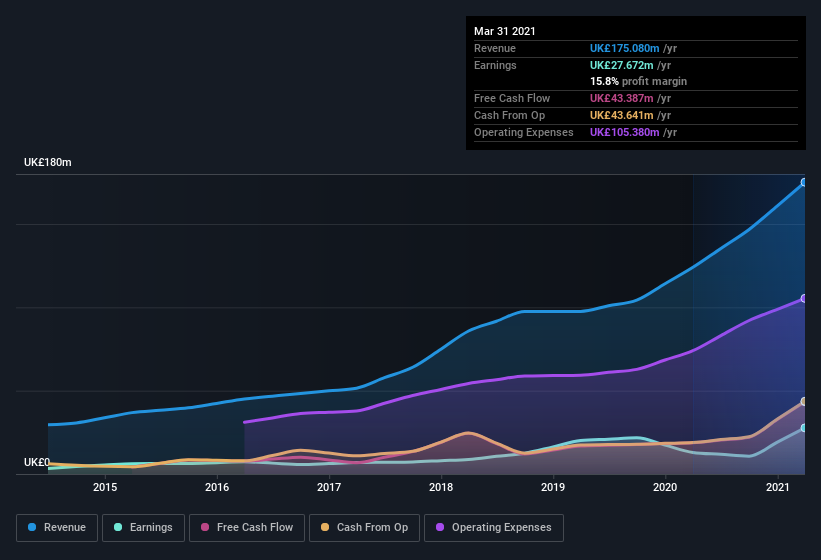The height and width of the screenshot is (560, 821).
Task: Select the 2021 label on the x-axis
Action: pyautogui.click(x=777, y=487)
